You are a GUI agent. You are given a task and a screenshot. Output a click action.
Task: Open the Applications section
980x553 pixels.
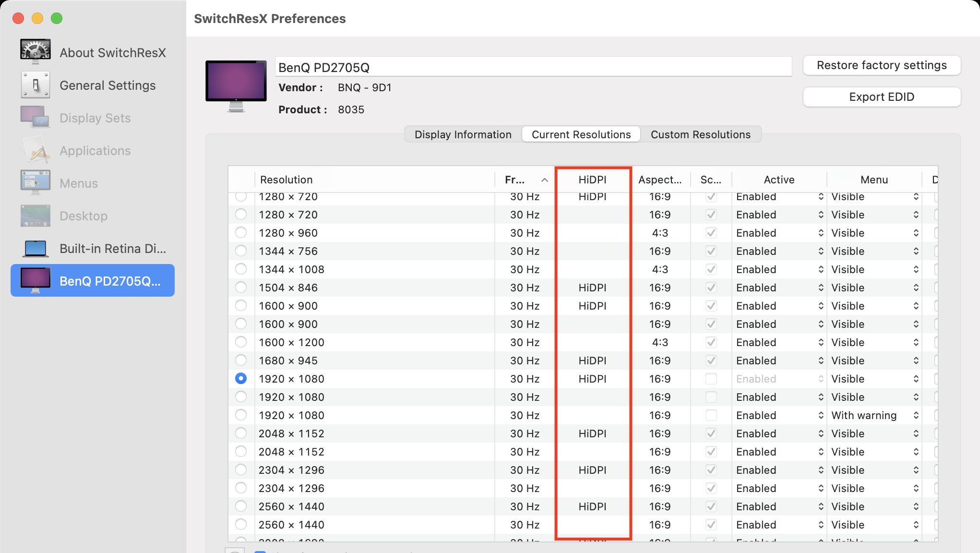[95, 150]
